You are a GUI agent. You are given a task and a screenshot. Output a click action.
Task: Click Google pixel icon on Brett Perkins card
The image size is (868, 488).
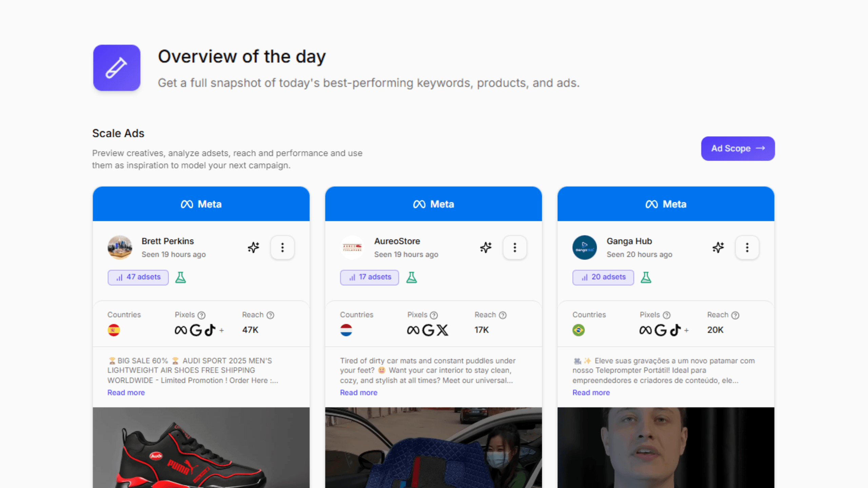pyautogui.click(x=196, y=330)
